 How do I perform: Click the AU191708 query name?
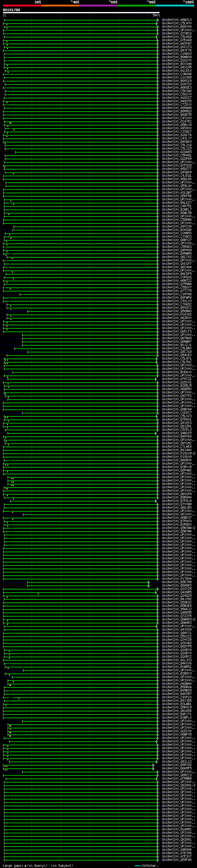[11, 10]
